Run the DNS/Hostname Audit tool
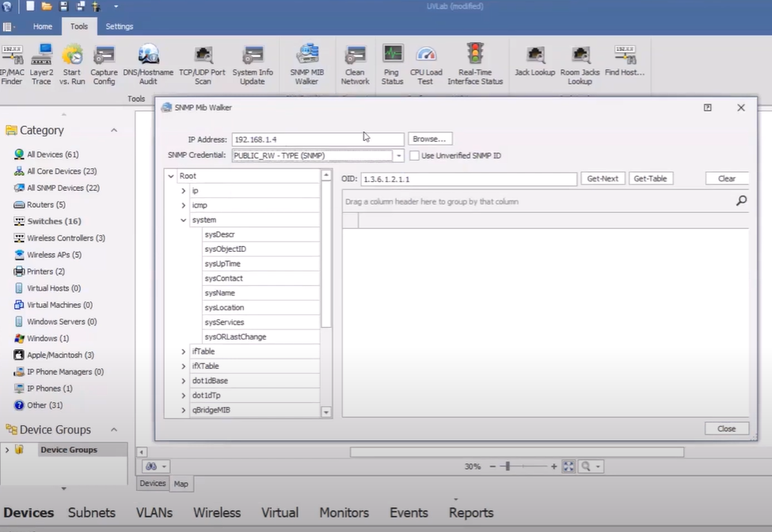Screen dimensions: 772x532 pos(148,64)
